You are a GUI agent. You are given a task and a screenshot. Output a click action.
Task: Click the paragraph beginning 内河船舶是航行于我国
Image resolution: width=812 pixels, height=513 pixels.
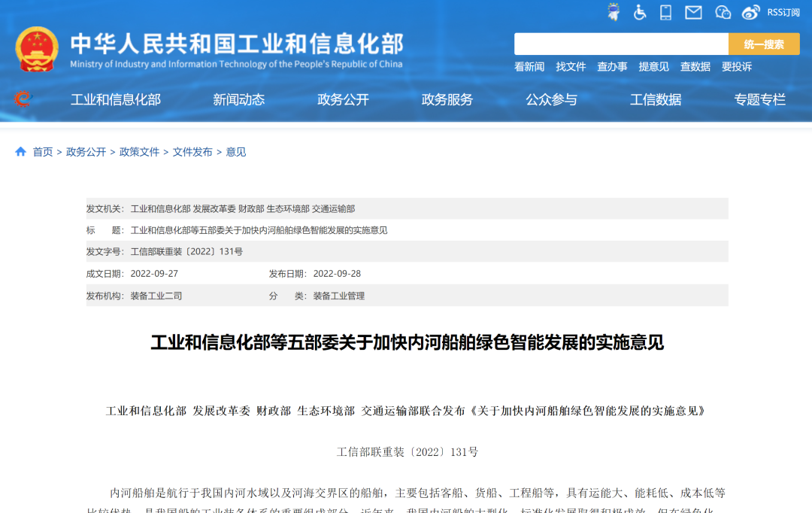[407, 502]
